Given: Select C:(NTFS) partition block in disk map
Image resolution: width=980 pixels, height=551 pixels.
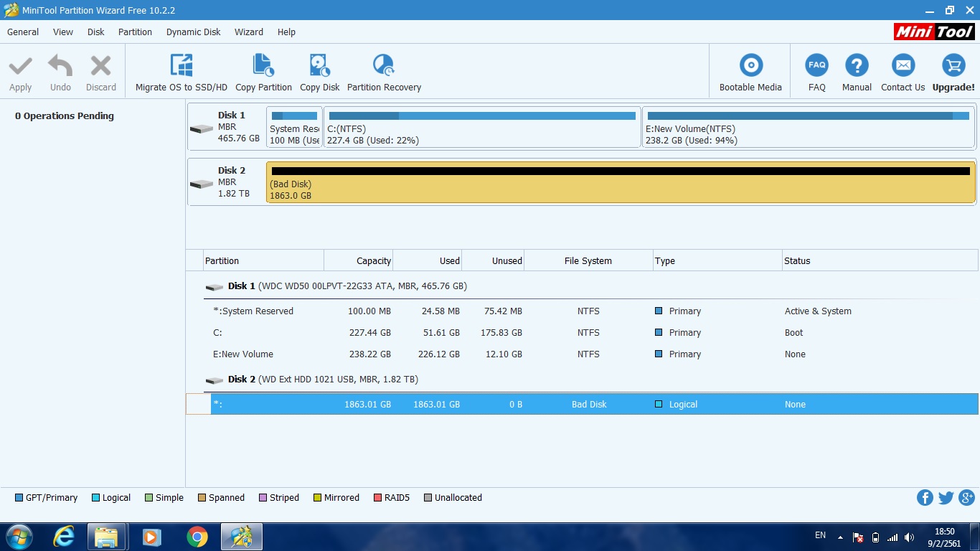Looking at the screenshot, I should coord(482,127).
